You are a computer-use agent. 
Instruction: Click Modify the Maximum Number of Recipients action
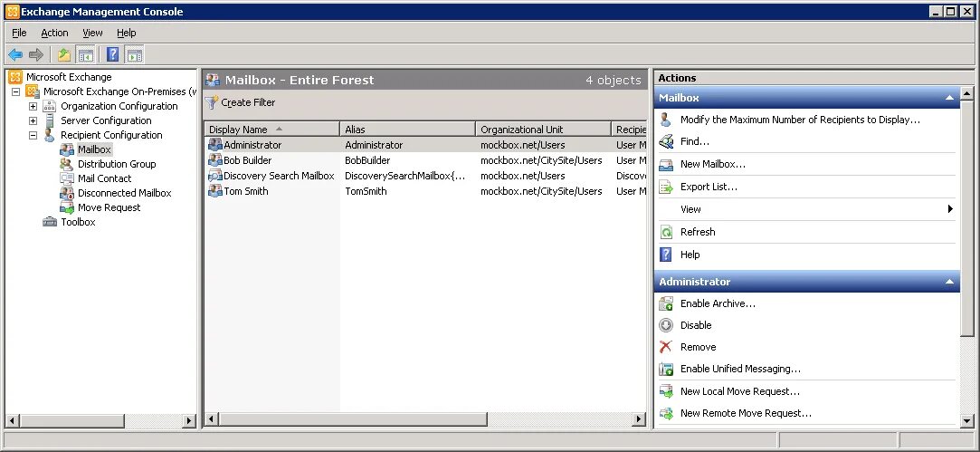(x=800, y=120)
